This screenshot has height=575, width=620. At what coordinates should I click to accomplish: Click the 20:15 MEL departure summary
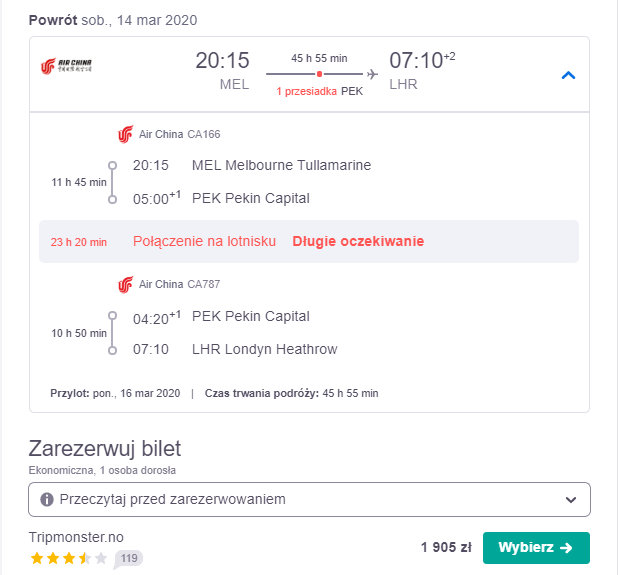222,71
